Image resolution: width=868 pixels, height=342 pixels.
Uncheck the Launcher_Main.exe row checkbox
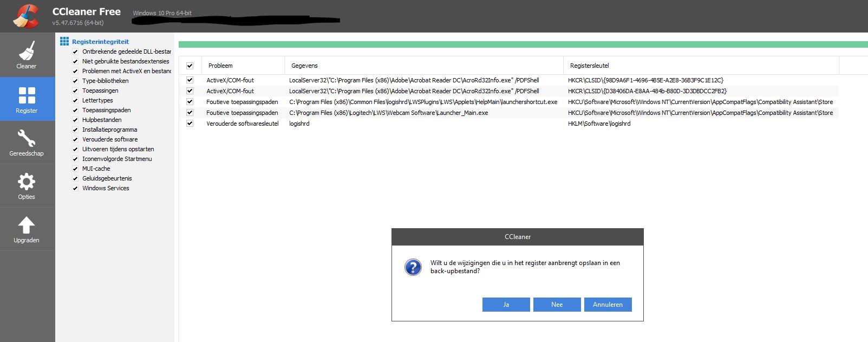[x=190, y=113]
